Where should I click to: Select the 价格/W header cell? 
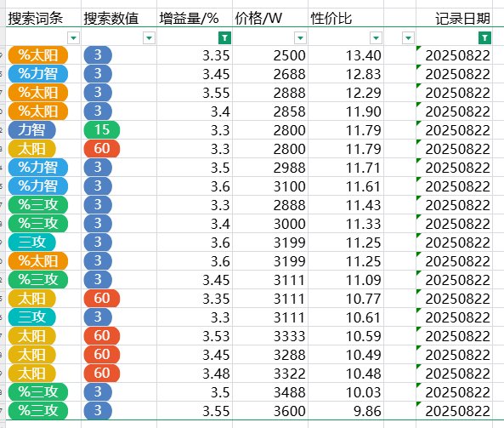(270, 18)
